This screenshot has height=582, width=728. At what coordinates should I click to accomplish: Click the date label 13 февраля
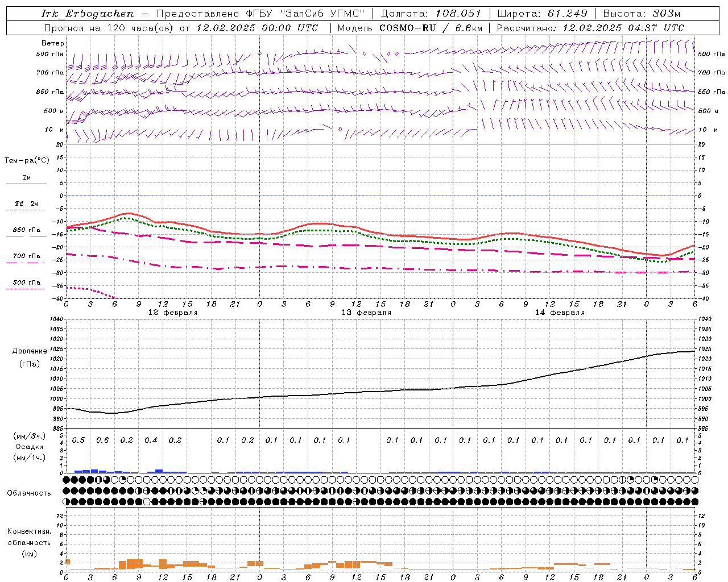tap(366, 313)
